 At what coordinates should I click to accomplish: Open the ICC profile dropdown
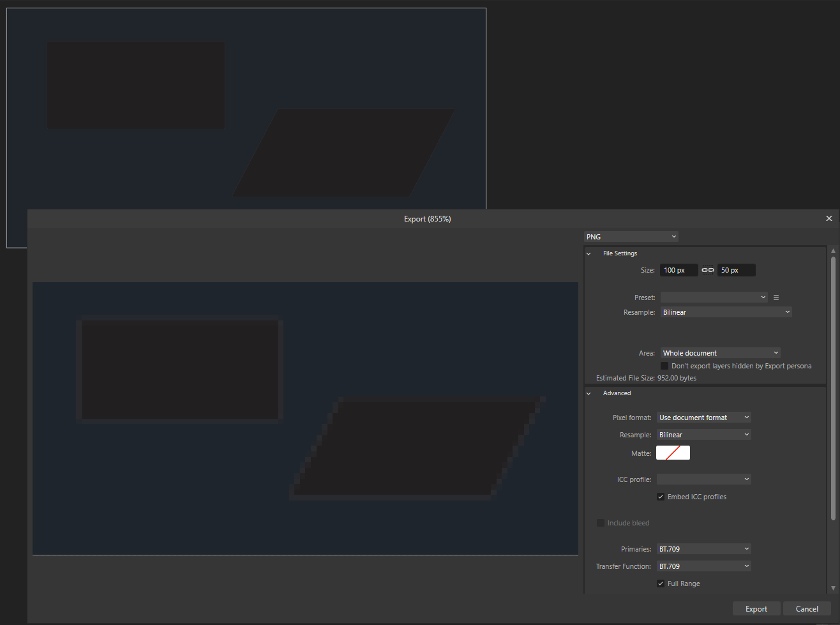click(x=703, y=479)
